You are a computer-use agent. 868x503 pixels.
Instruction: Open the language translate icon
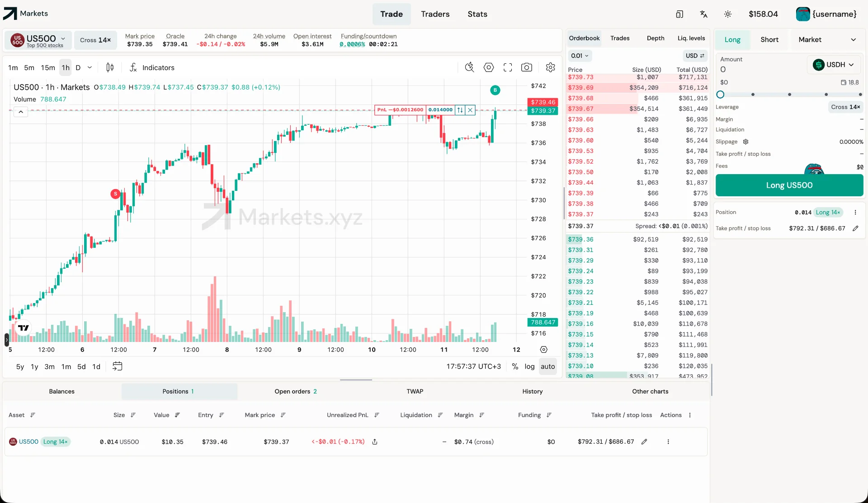click(703, 14)
